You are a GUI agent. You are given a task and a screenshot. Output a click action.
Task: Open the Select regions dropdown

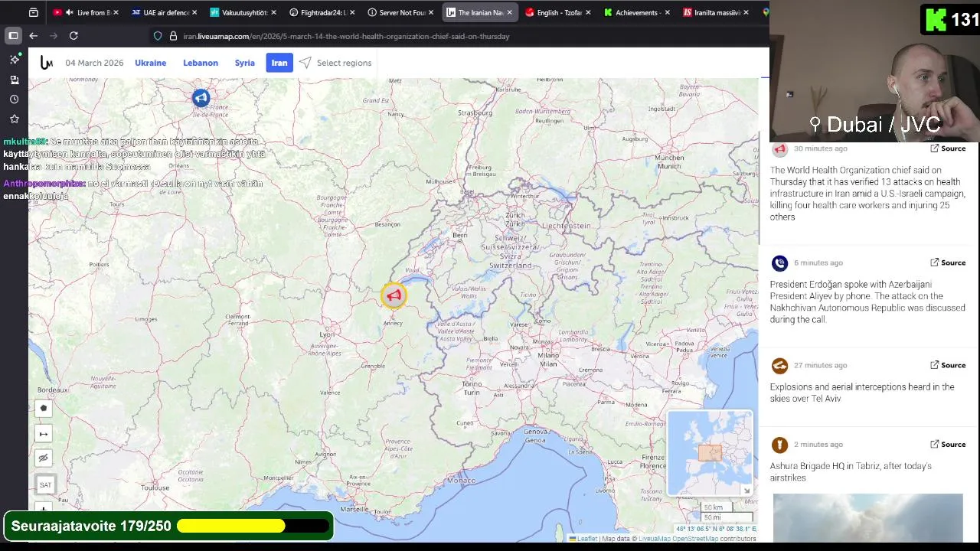[344, 63]
